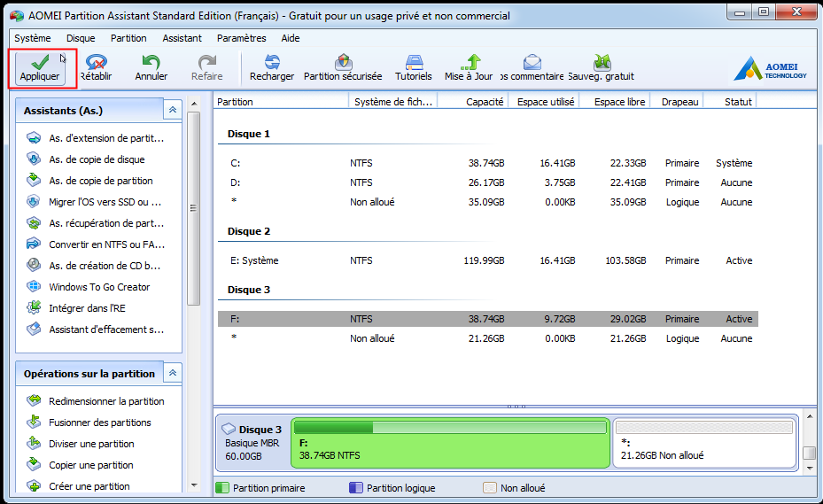Click Redimensionner la partition link
The image size is (823, 504).
click(106, 401)
